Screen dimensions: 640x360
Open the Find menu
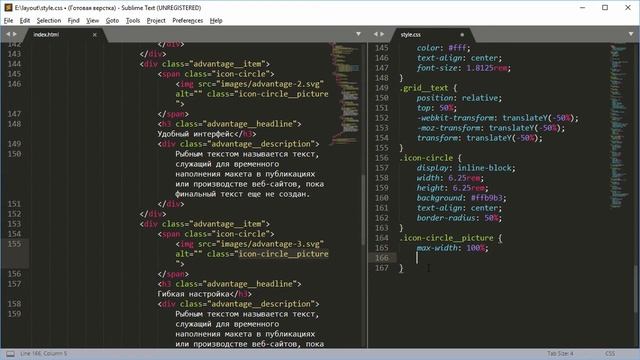click(73, 20)
